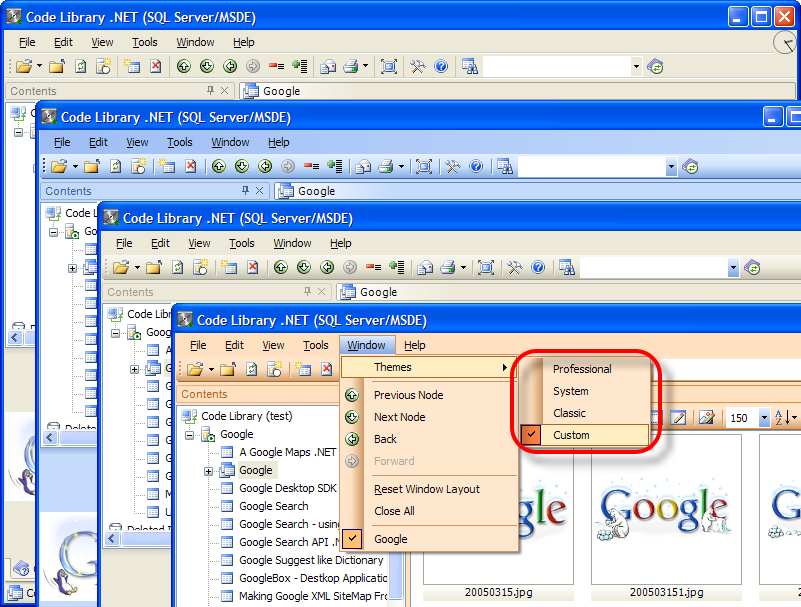Click the refresh icon in the front window toolbar

(251, 369)
